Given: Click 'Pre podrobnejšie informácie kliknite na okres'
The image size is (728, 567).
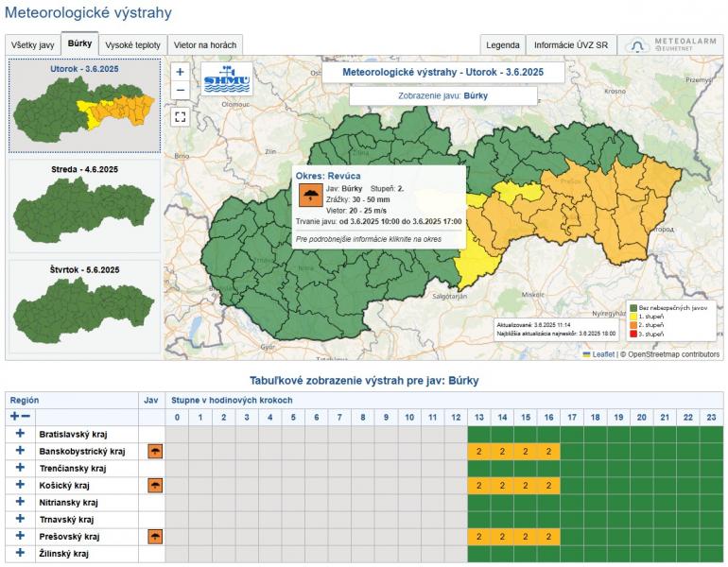Looking at the screenshot, I should pyautogui.click(x=369, y=239).
